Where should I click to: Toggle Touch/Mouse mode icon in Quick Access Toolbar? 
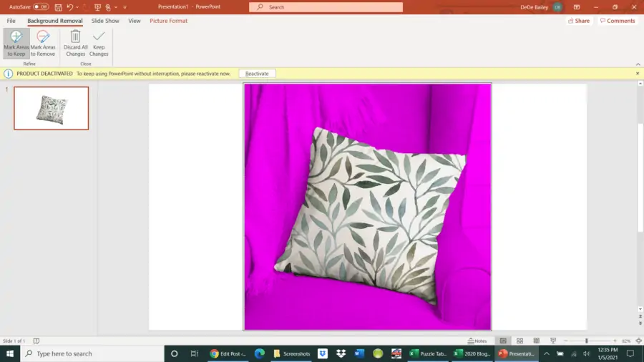pyautogui.click(x=108, y=7)
